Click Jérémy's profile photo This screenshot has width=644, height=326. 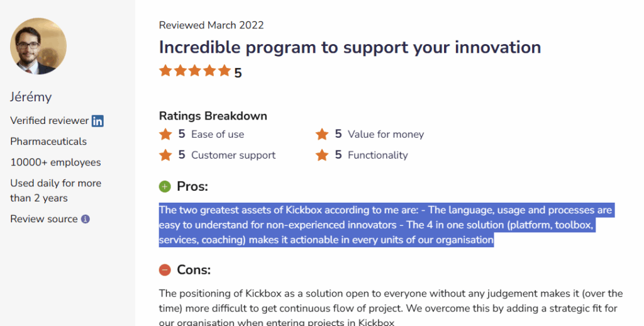[38, 47]
